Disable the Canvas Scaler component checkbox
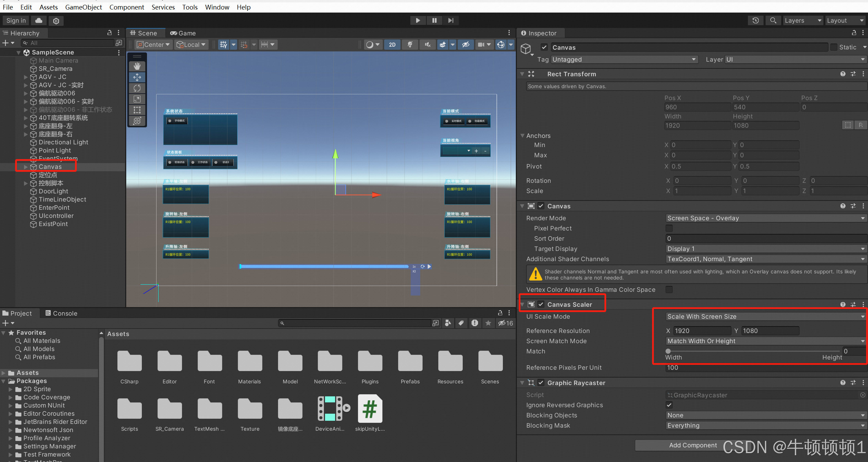868x462 pixels. (x=541, y=304)
